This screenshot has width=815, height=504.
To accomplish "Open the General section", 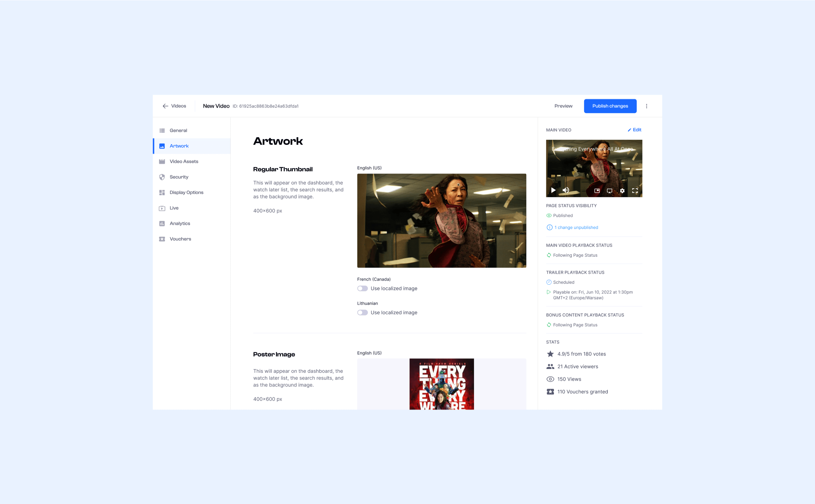I will (x=192, y=130).
